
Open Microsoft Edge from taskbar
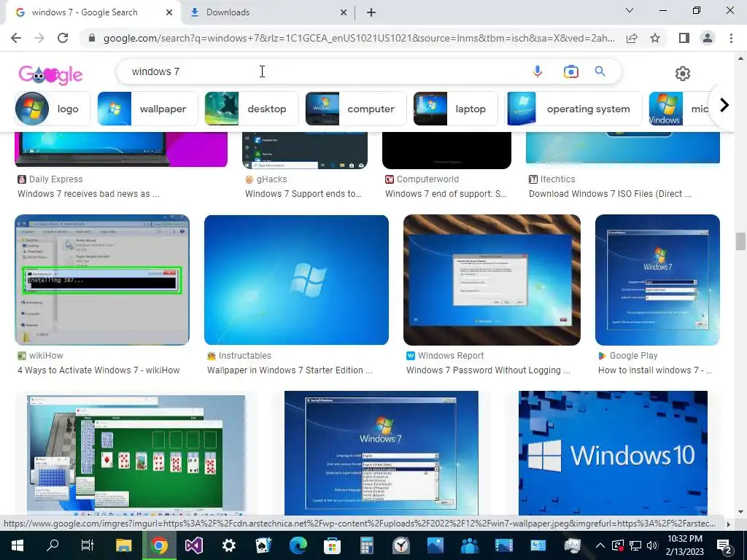[298, 545]
